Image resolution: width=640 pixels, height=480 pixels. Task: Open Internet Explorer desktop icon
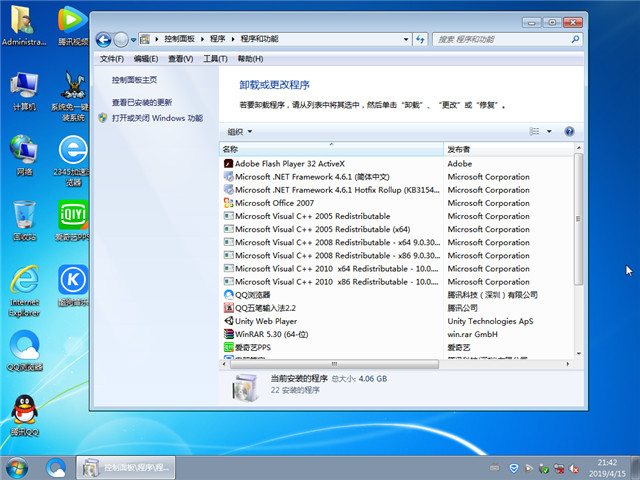(24, 291)
